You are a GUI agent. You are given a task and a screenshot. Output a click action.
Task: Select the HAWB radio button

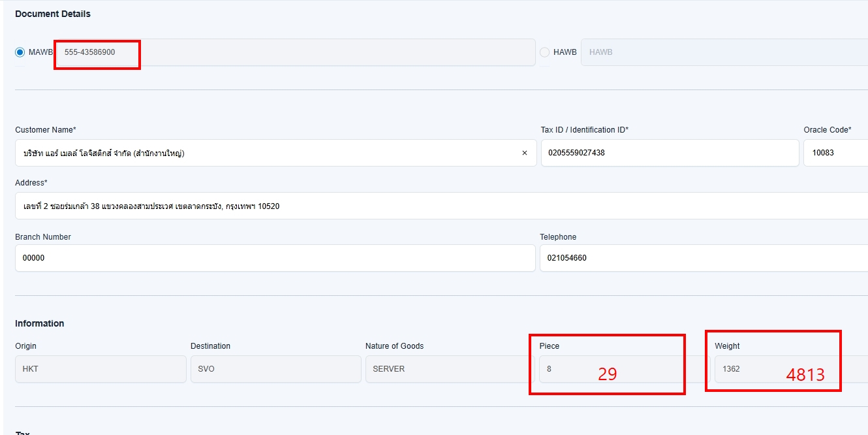pyautogui.click(x=545, y=52)
